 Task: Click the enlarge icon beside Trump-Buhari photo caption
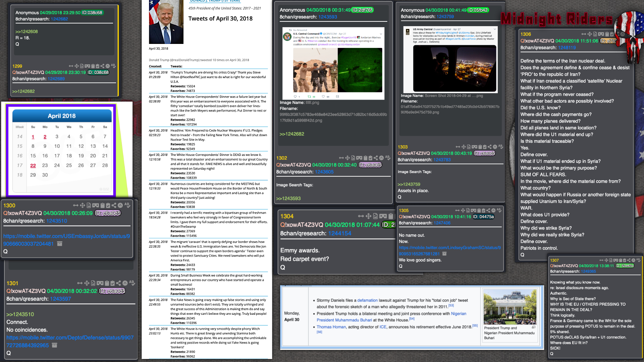[533, 327]
